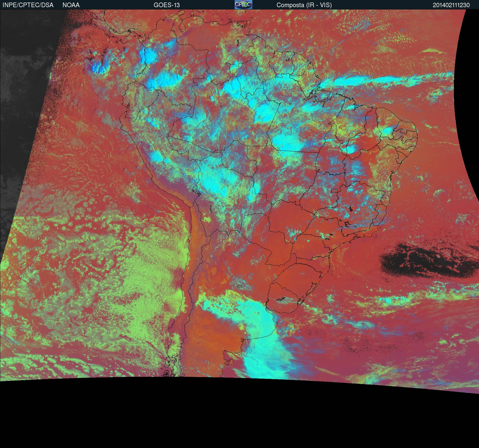This screenshot has width=479, height=448.
Task: Click the green stratocumulus deck off the Chilean coast
Action: [149, 276]
